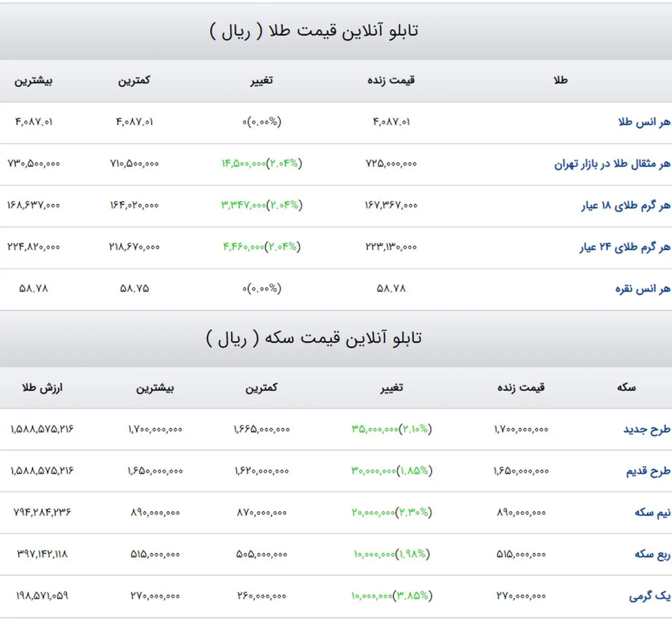Open the هر انس نقره link
Image resolution: width=672 pixels, height=619 pixels.
643,289
